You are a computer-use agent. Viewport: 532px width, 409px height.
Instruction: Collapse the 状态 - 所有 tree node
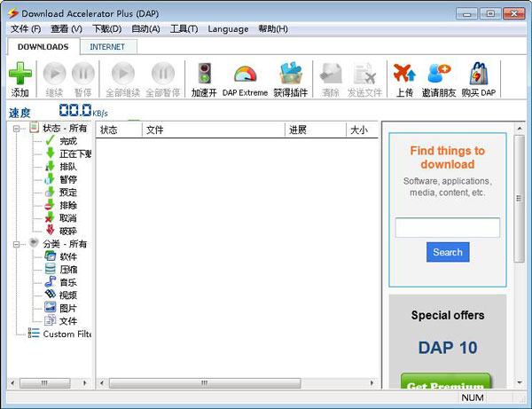(x=18, y=128)
